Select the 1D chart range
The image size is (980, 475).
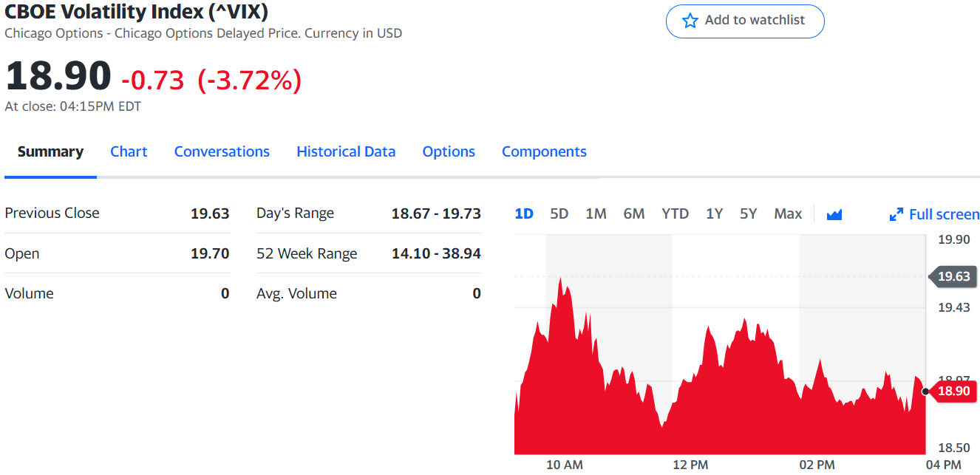[x=524, y=213]
